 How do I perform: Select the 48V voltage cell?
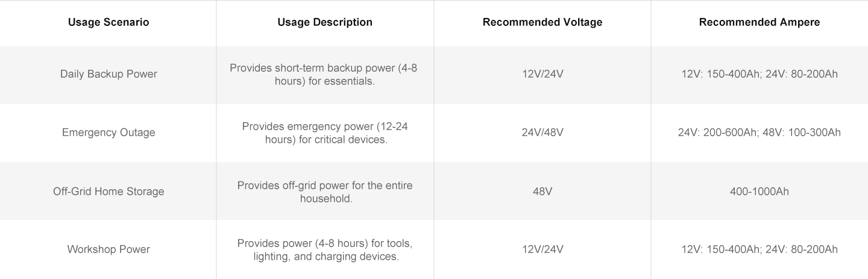(542, 192)
